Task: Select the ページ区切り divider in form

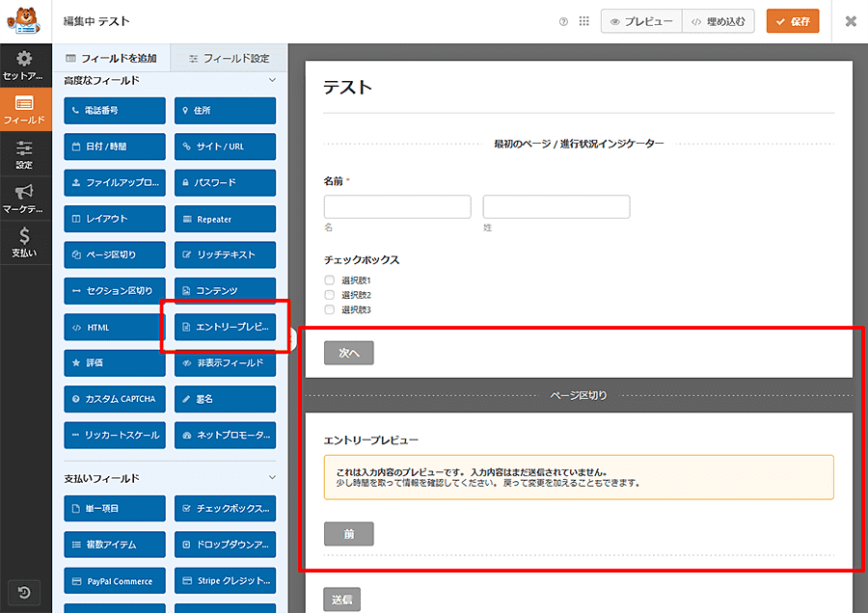Action: pyautogui.click(x=579, y=395)
